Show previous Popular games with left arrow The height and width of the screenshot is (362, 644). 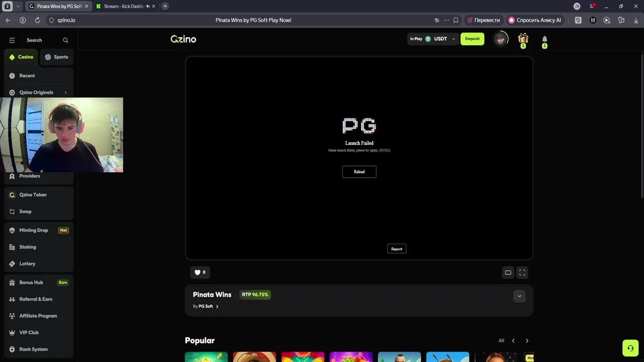(513, 340)
